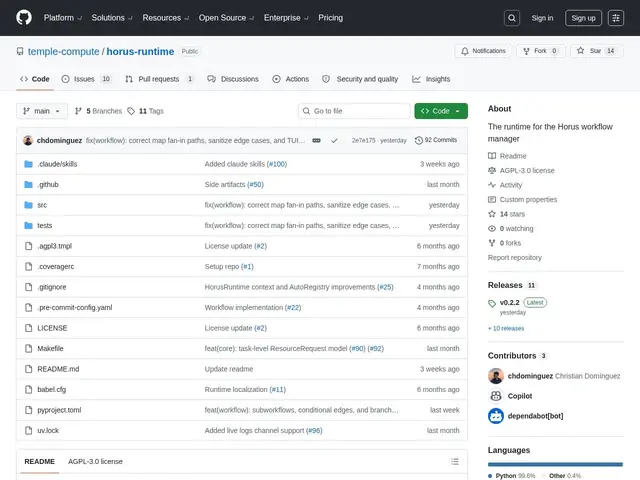The height and width of the screenshot is (480, 640).
Task: Expand the Resources menu
Action: tap(166, 18)
